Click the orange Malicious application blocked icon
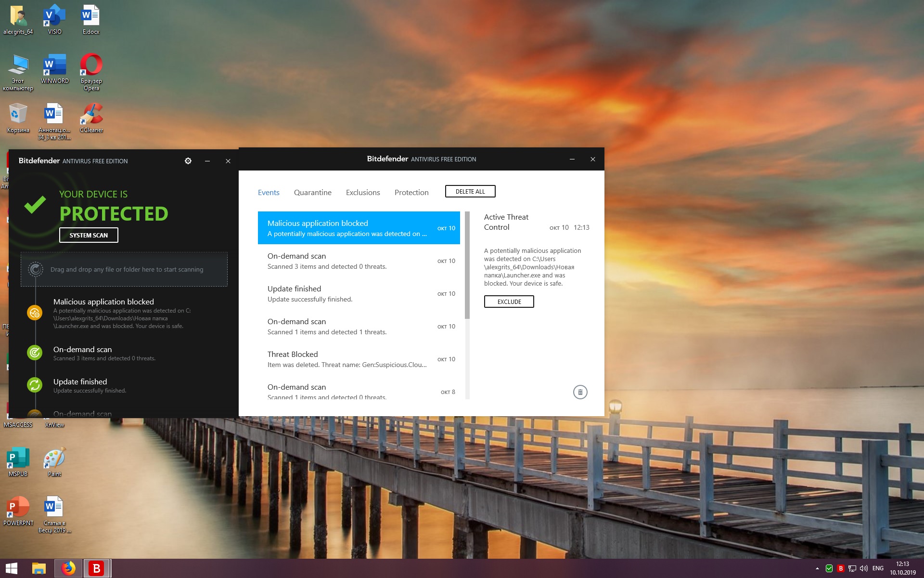This screenshot has width=924, height=578. tap(35, 313)
